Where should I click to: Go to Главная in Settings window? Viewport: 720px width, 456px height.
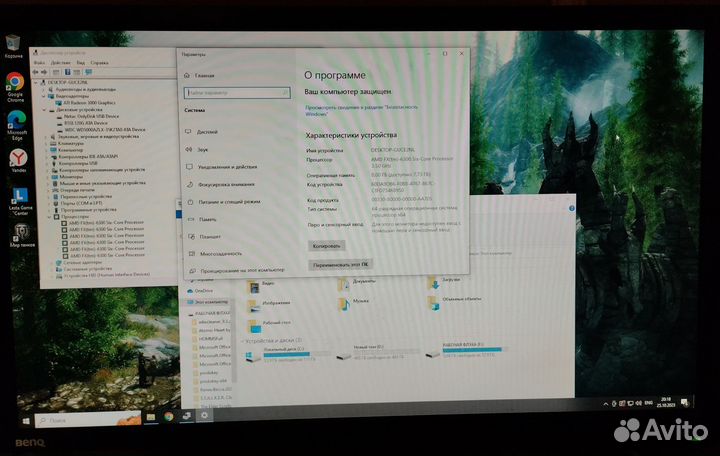(204, 76)
